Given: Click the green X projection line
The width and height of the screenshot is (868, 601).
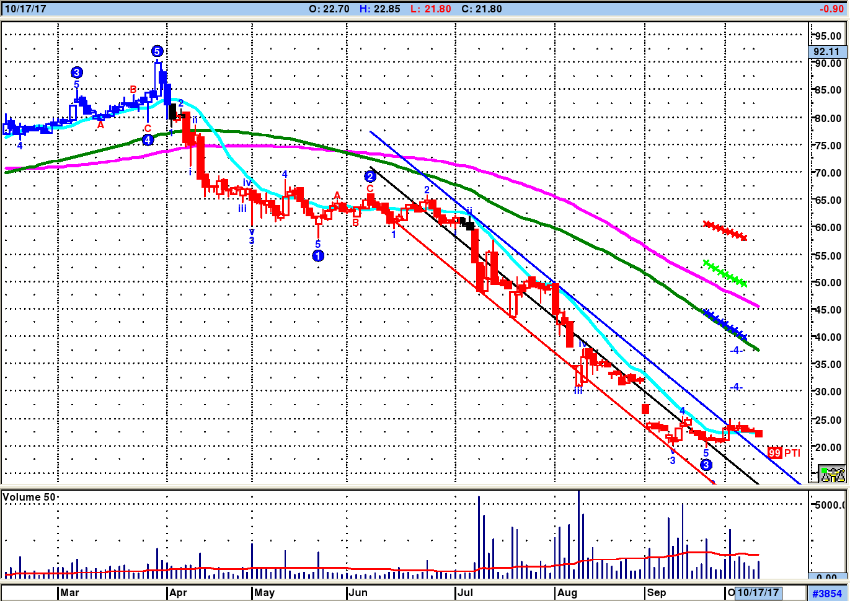Looking at the screenshot, I should click(725, 273).
